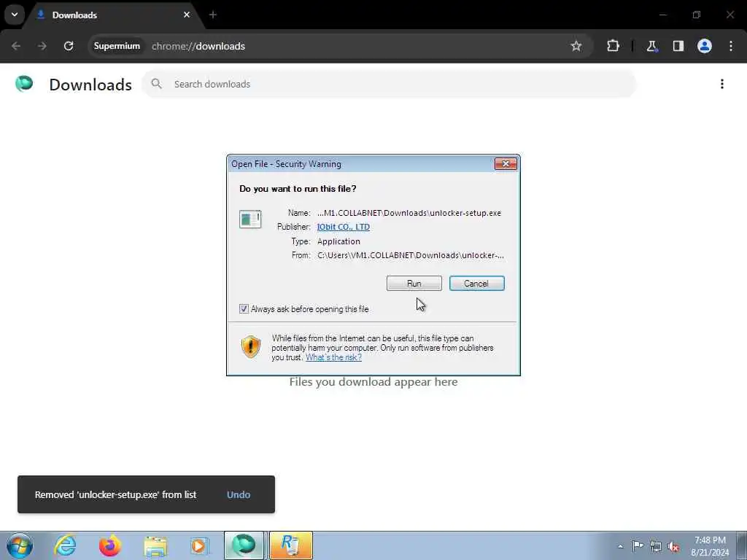The image size is (747, 560).
Task: Uncheck Always ask before opening this file
Action: [244, 309]
